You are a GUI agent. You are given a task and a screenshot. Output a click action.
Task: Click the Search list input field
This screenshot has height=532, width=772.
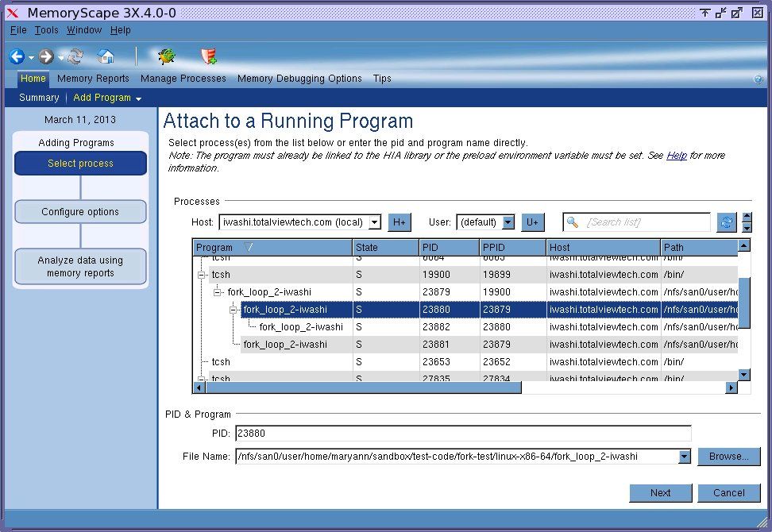point(645,222)
